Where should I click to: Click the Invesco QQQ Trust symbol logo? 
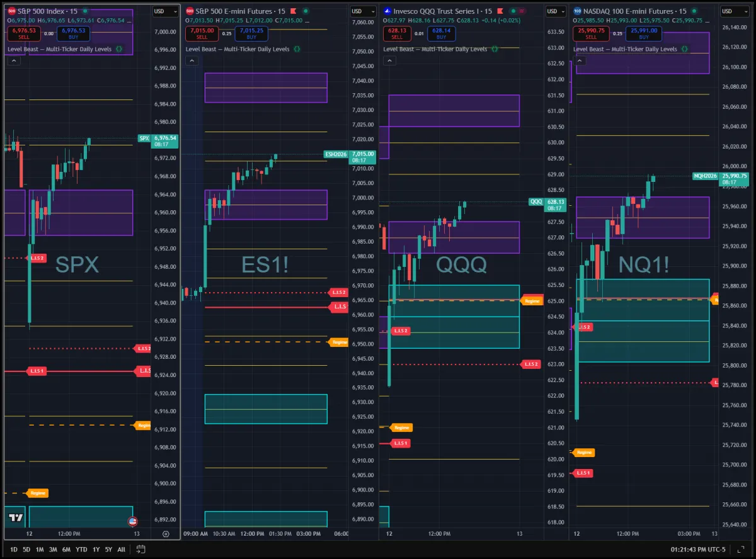click(388, 11)
